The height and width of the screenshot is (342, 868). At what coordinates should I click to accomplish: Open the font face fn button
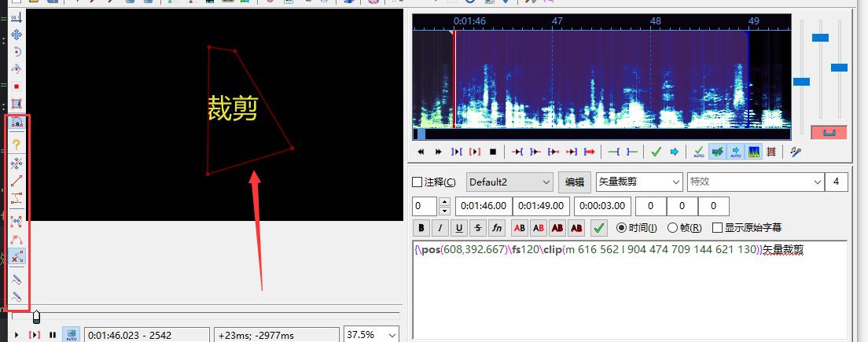click(x=497, y=228)
